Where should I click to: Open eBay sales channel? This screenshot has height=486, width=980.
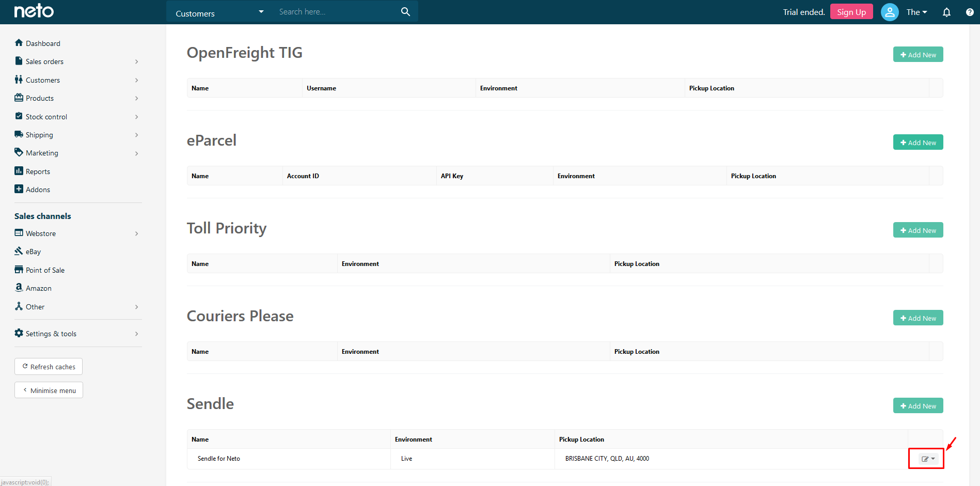coord(33,252)
